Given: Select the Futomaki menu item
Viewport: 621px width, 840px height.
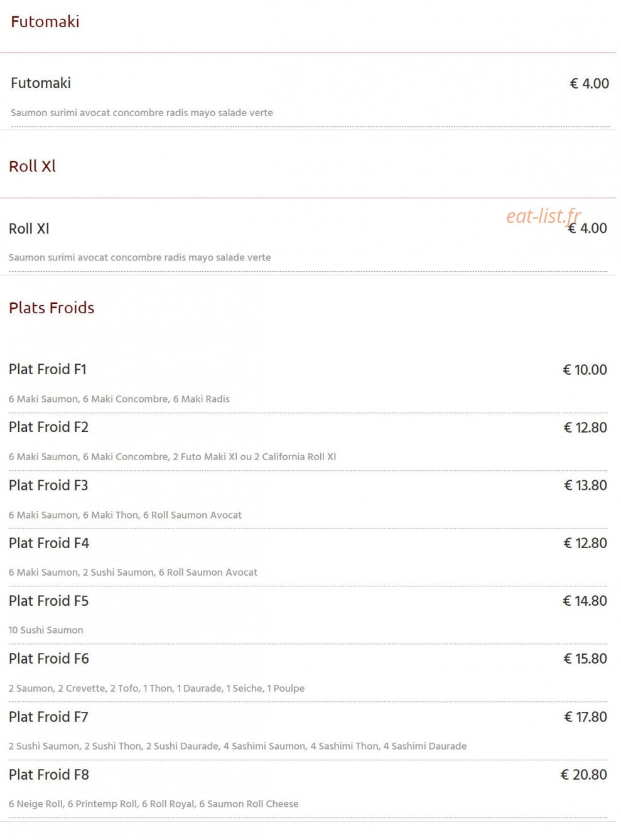Looking at the screenshot, I should click(x=41, y=83).
